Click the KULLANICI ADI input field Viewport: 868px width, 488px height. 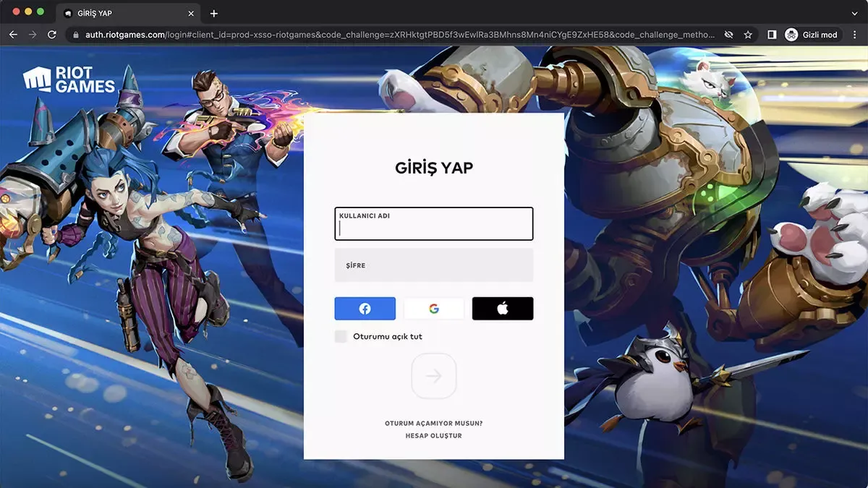(433, 224)
